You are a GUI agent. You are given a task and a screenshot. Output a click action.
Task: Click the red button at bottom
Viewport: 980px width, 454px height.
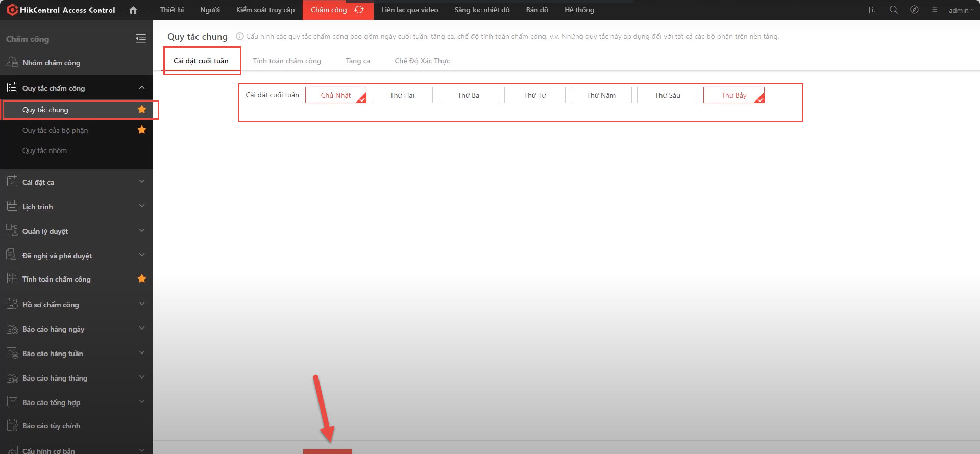tap(327, 451)
